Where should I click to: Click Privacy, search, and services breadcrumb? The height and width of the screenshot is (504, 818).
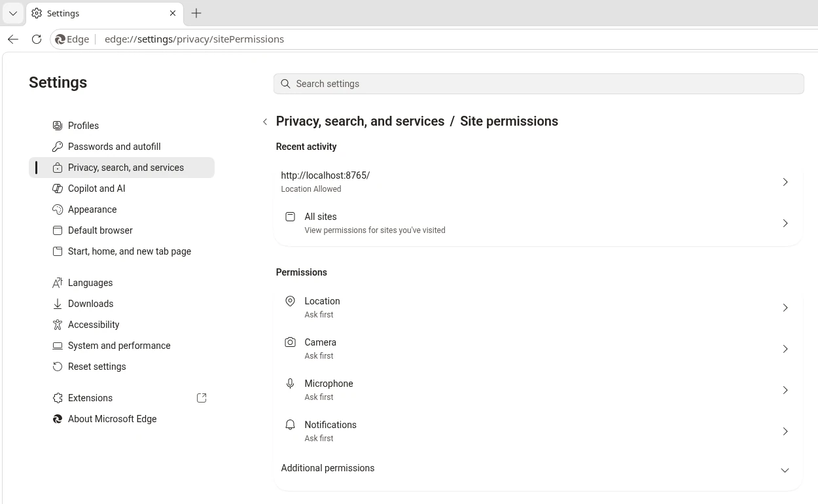coord(360,121)
